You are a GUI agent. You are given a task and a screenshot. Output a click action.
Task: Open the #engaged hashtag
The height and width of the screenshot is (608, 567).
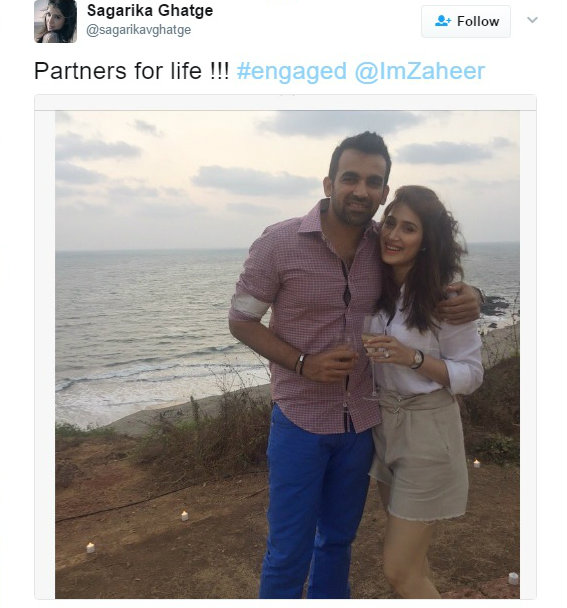(292, 71)
